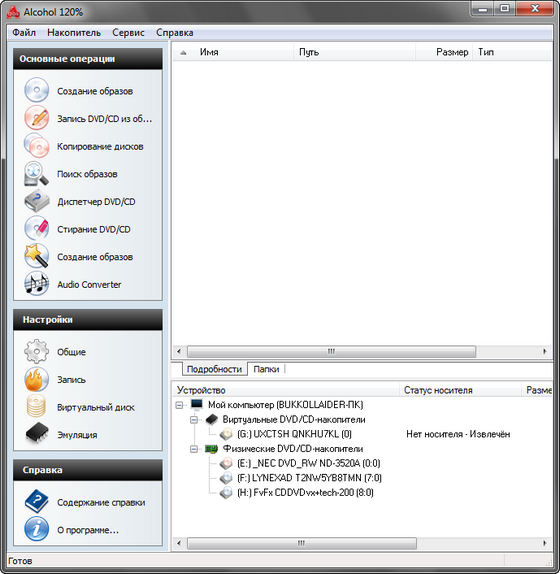Click the Настройки panel header
The image size is (560, 574).
click(x=88, y=320)
